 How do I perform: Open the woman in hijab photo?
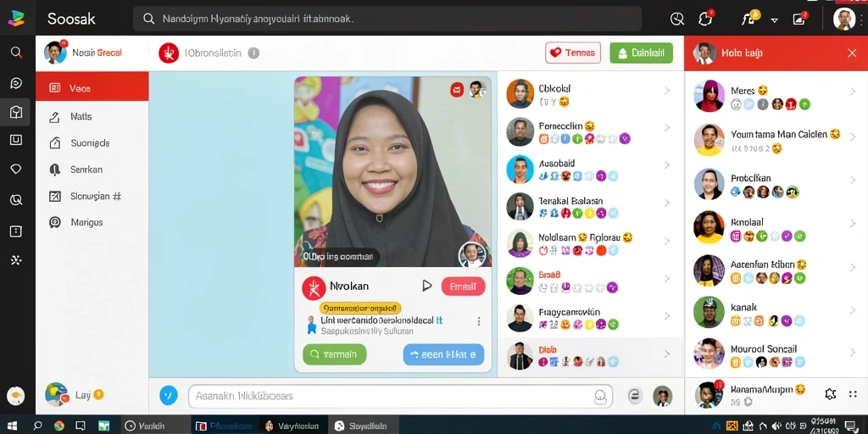pyautogui.click(x=392, y=171)
